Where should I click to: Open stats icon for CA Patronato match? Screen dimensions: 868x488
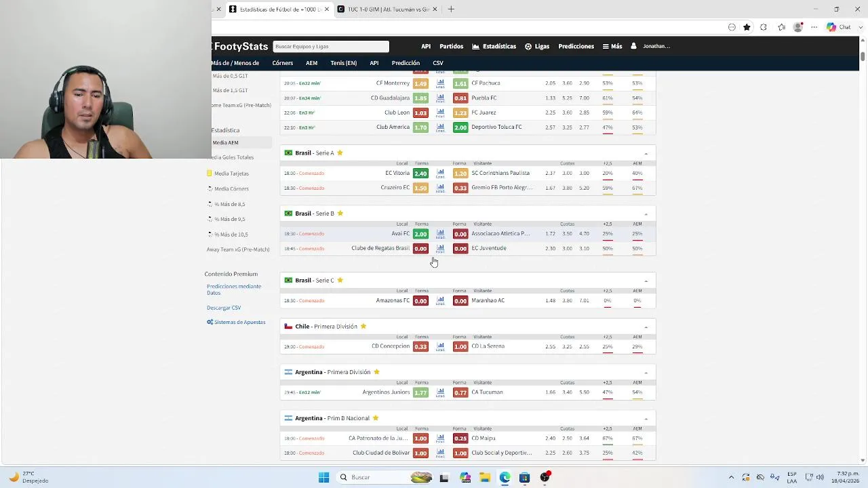pos(440,439)
